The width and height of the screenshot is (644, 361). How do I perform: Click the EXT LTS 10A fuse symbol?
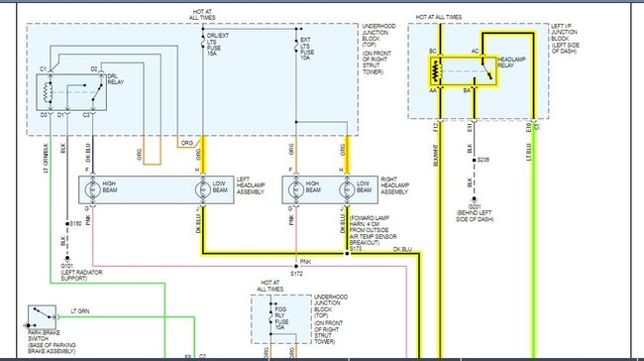(x=296, y=46)
